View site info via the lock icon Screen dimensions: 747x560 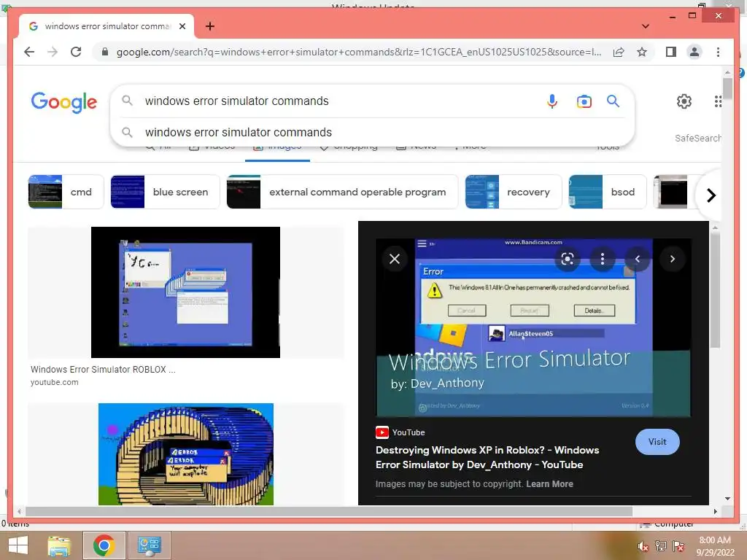105,52
